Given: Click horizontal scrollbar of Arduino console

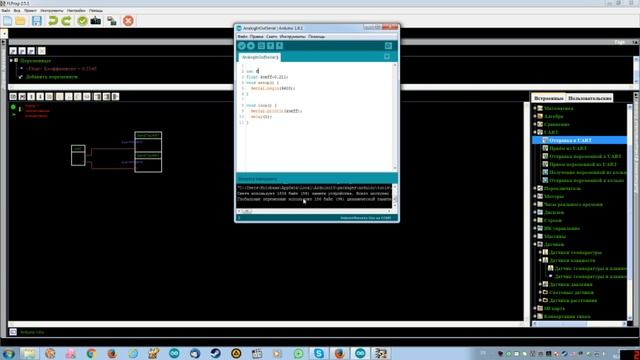Looking at the screenshot, I should point(313,211).
